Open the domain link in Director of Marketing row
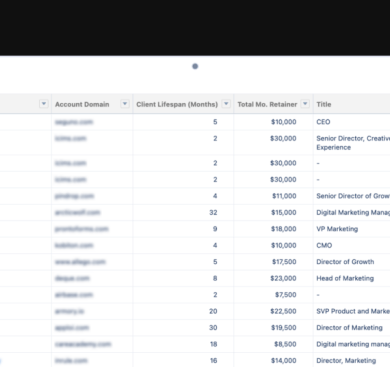Image resolution: width=390 pixels, height=367 pixels. point(72,328)
